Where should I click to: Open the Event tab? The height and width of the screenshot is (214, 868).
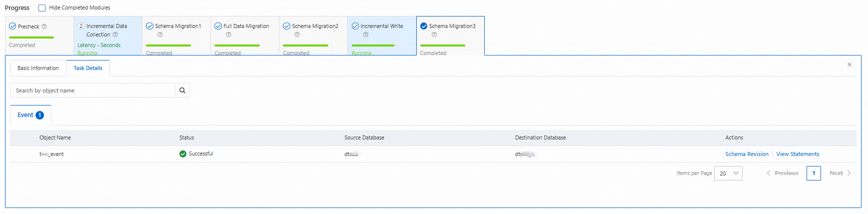pyautogui.click(x=30, y=115)
